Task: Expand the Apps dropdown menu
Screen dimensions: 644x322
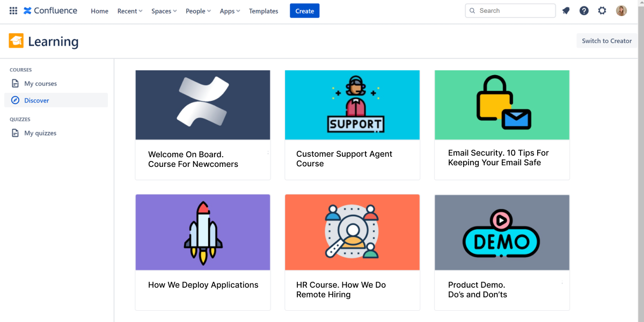Action: (230, 11)
